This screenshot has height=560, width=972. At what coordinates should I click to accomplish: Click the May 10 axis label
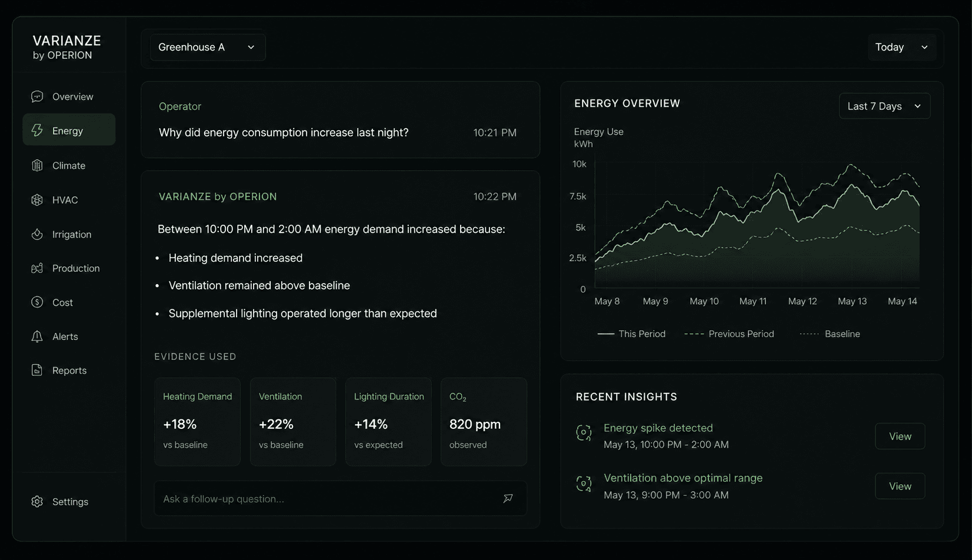[704, 301]
